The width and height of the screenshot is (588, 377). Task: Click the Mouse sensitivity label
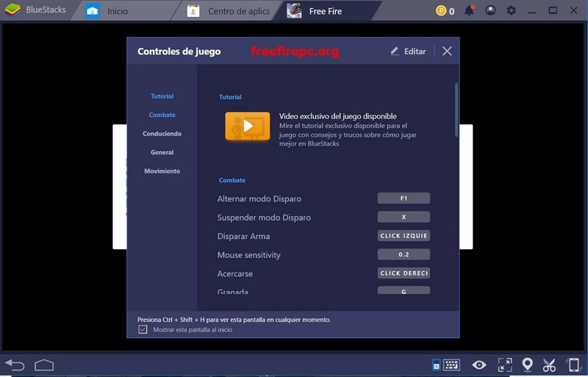(248, 255)
